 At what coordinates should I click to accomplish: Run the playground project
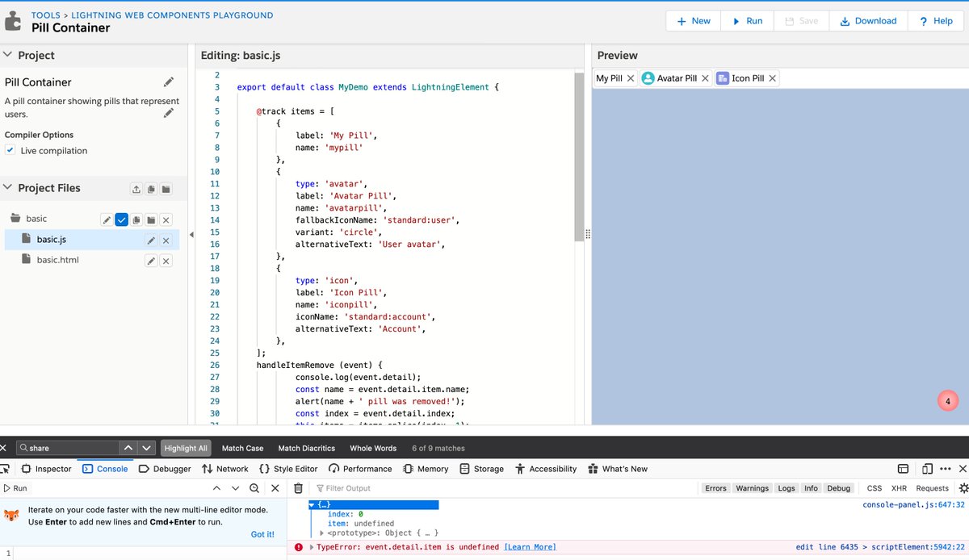[x=747, y=21]
